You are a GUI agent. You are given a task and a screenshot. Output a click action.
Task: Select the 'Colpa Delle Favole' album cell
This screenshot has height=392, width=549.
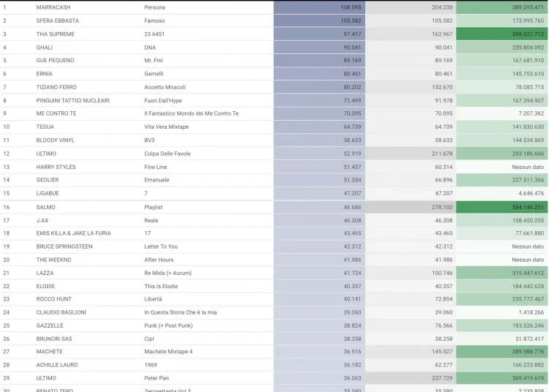click(x=169, y=154)
